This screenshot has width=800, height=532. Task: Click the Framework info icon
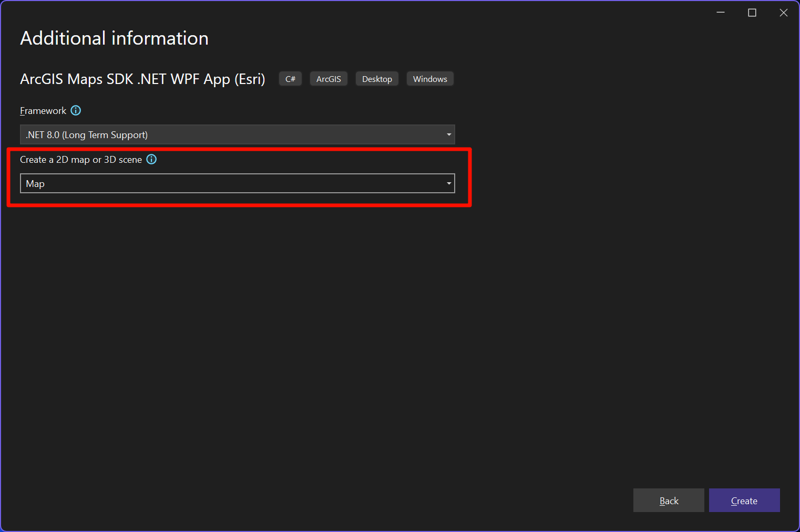pyautogui.click(x=76, y=110)
